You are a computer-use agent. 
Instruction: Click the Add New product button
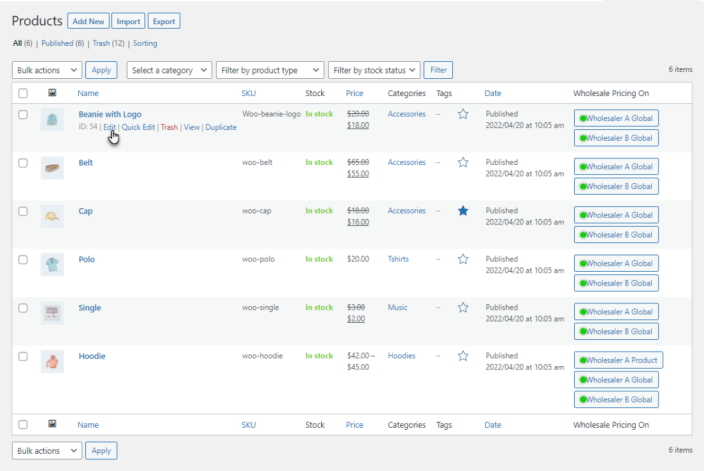pos(88,21)
